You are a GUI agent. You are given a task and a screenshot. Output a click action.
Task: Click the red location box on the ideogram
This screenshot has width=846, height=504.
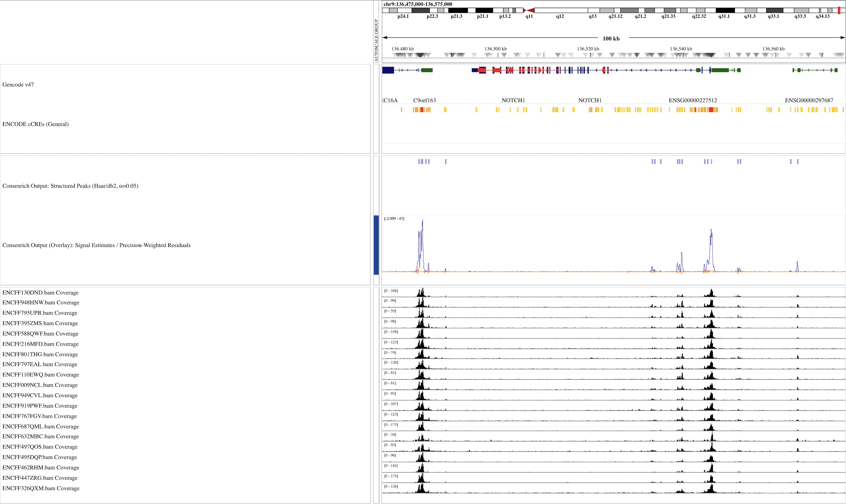(x=839, y=11)
